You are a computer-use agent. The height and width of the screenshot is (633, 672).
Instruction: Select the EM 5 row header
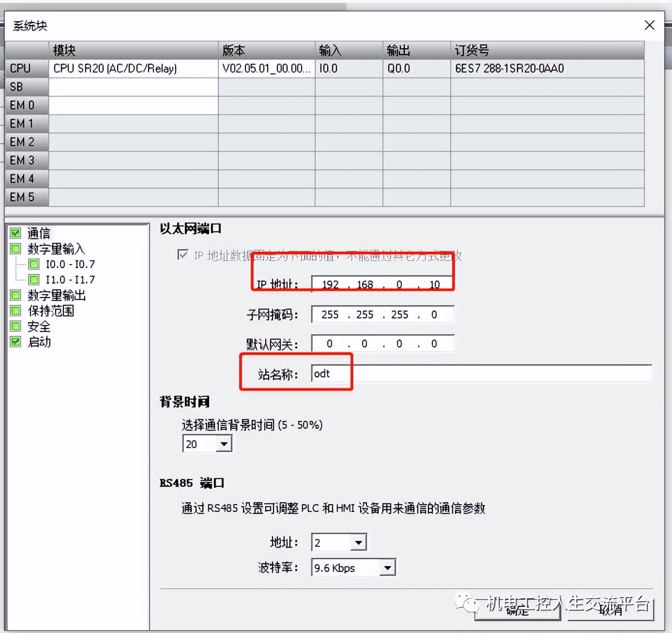(27, 197)
